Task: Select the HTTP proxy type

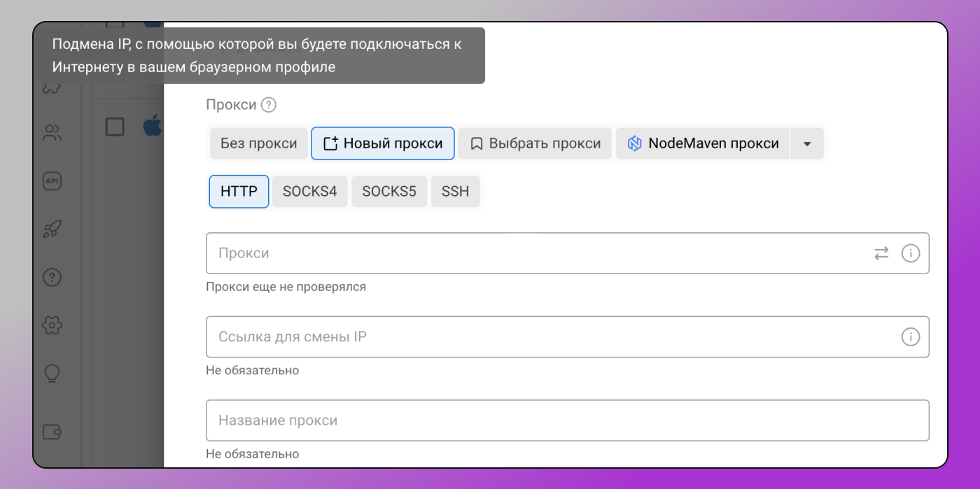Action: [x=239, y=192]
